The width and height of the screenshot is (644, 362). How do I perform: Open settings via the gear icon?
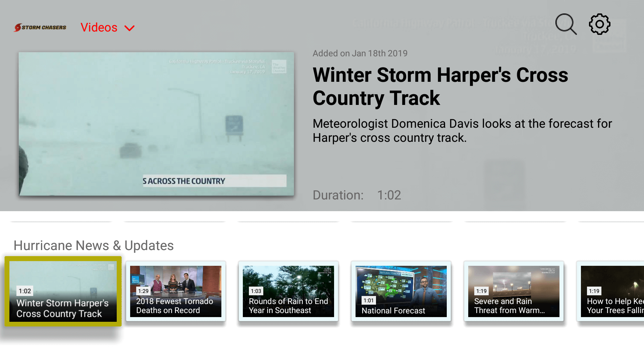pos(599,23)
